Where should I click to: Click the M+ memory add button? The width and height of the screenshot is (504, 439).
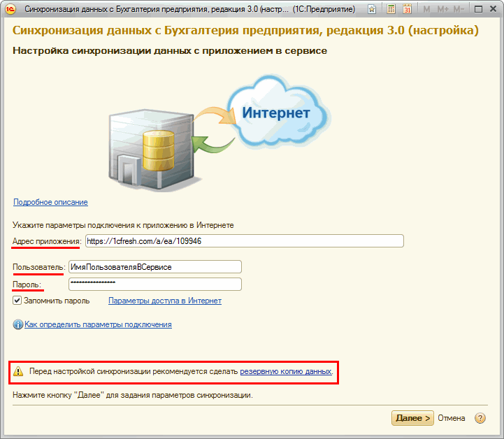(x=442, y=9)
